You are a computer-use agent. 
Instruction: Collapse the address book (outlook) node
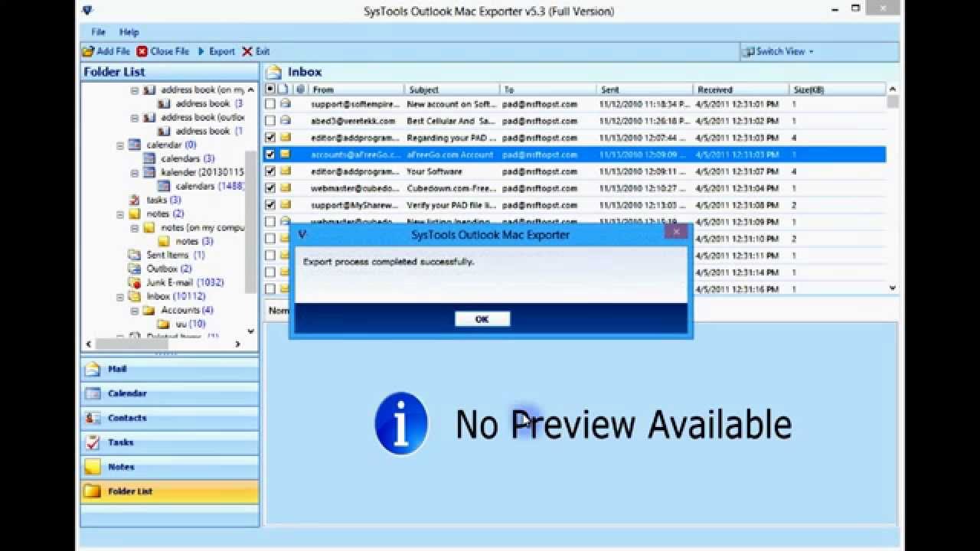135,117
